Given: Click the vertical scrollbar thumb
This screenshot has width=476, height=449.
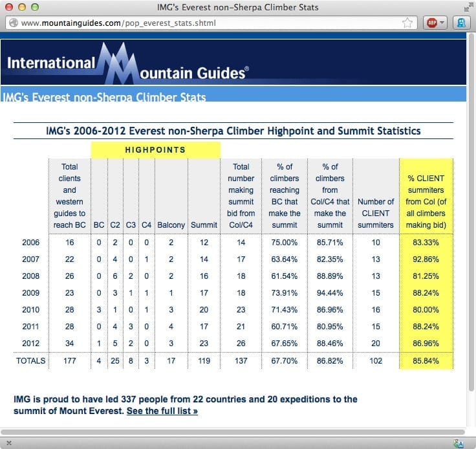Looking at the screenshot, I should 471,212.
